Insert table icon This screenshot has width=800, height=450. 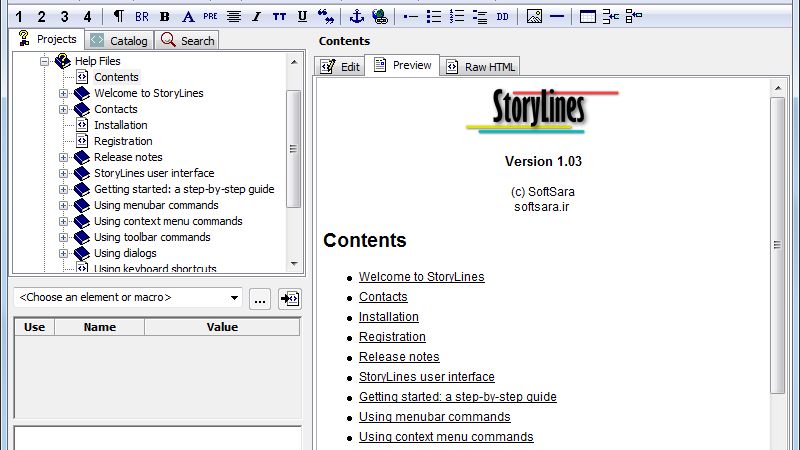click(x=588, y=17)
